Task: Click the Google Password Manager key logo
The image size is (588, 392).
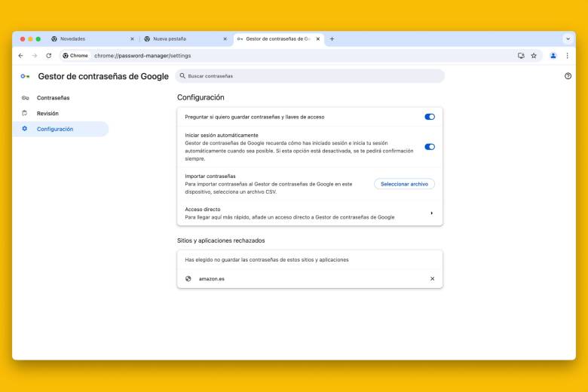Action: point(25,76)
